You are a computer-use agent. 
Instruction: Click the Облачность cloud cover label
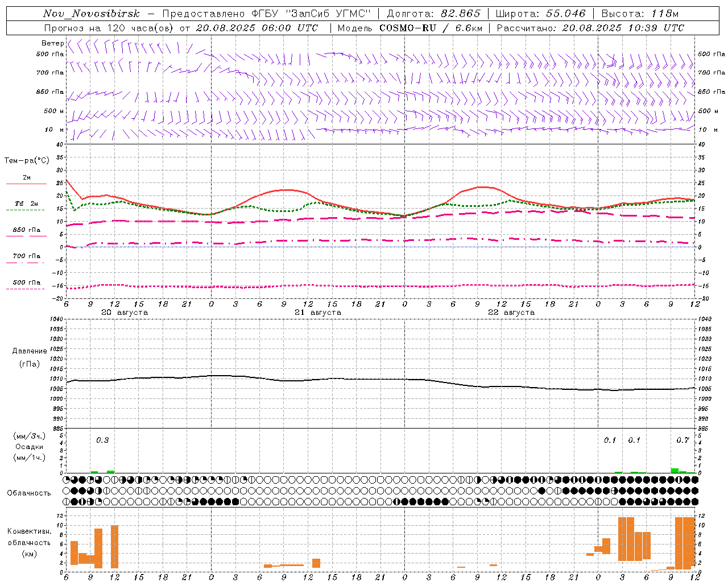point(29,493)
